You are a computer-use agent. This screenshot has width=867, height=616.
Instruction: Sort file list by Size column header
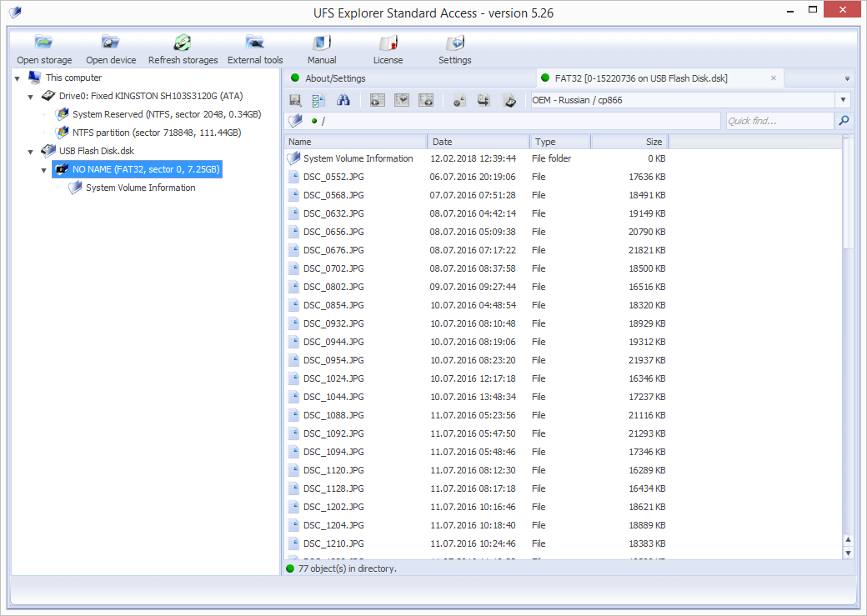(629, 142)
